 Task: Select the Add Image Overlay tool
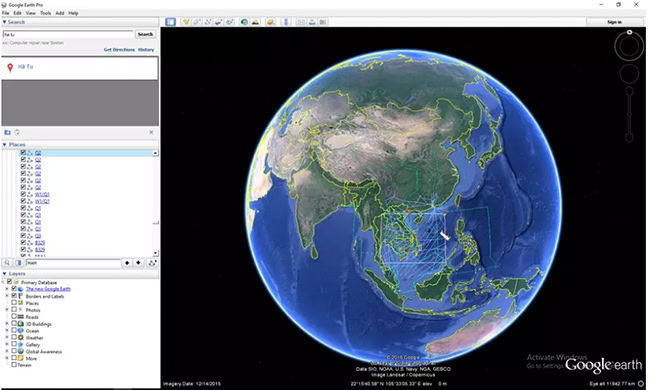pyautogui.click(x=218, y=22)
